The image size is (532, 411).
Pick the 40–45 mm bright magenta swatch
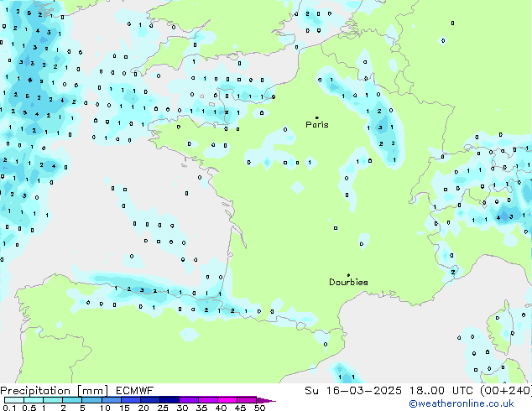[227, 400]
